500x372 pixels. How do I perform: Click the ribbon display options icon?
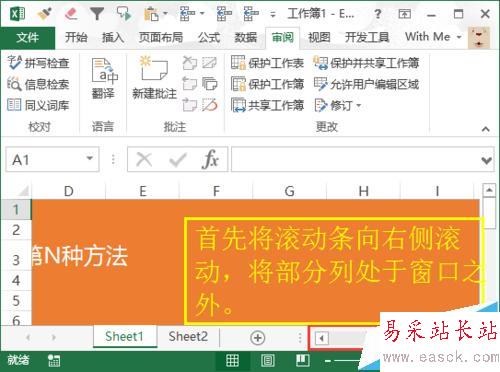404,14
